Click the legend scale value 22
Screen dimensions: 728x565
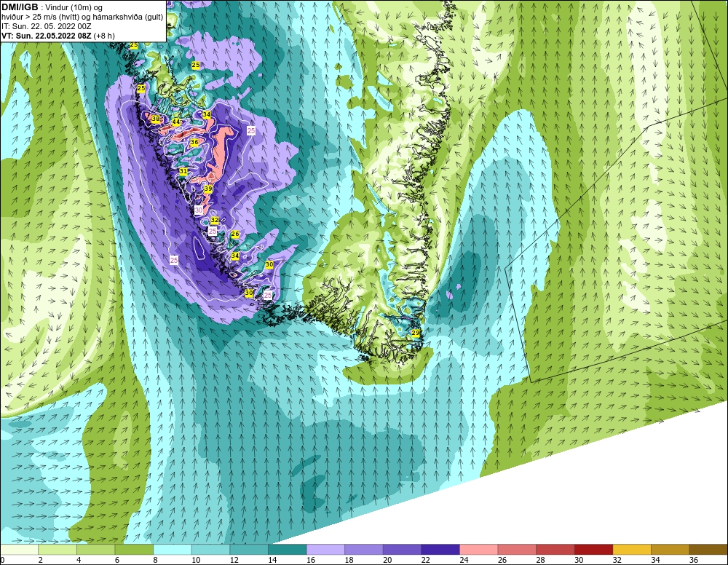426,560
